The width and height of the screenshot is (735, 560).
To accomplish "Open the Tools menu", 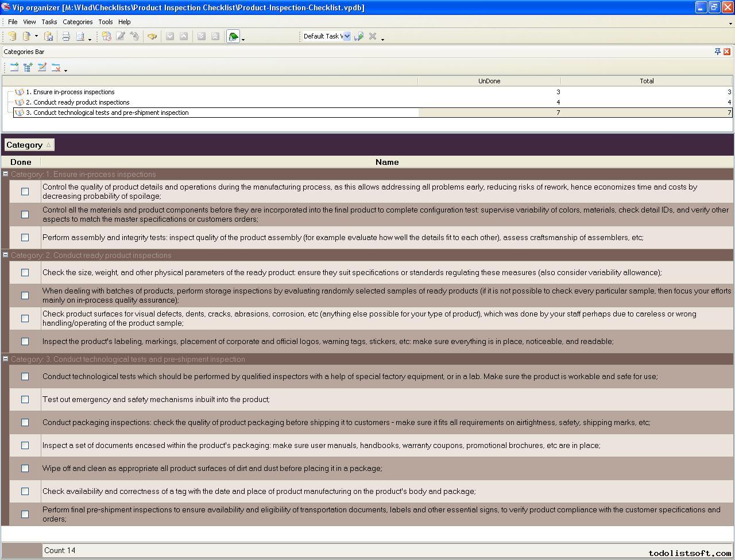I will [105, 22].
